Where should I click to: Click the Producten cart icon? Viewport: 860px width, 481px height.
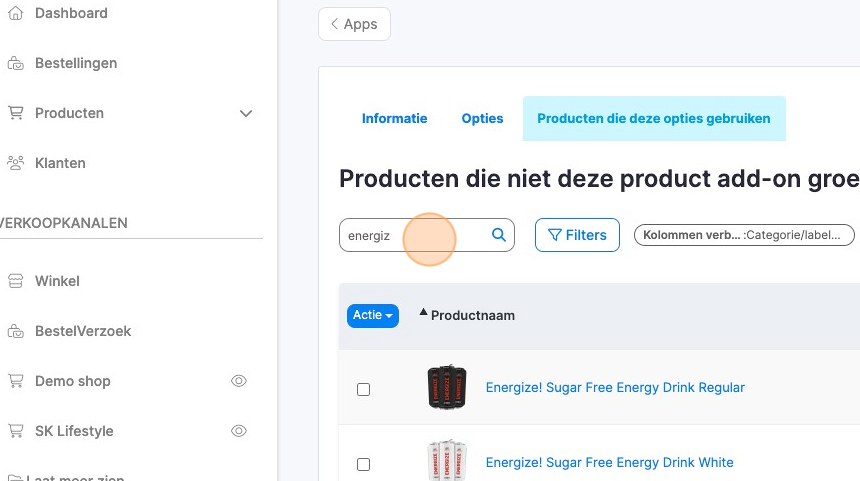pos(15,113)
